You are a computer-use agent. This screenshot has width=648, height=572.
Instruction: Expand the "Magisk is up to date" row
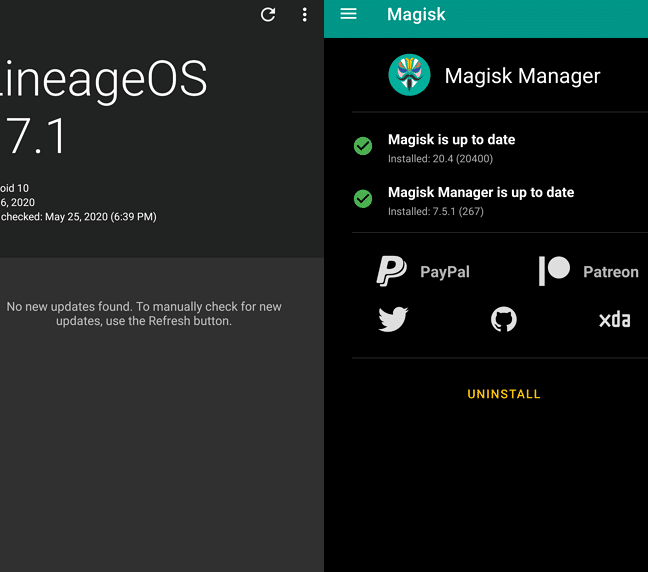(x=452, y=140)
